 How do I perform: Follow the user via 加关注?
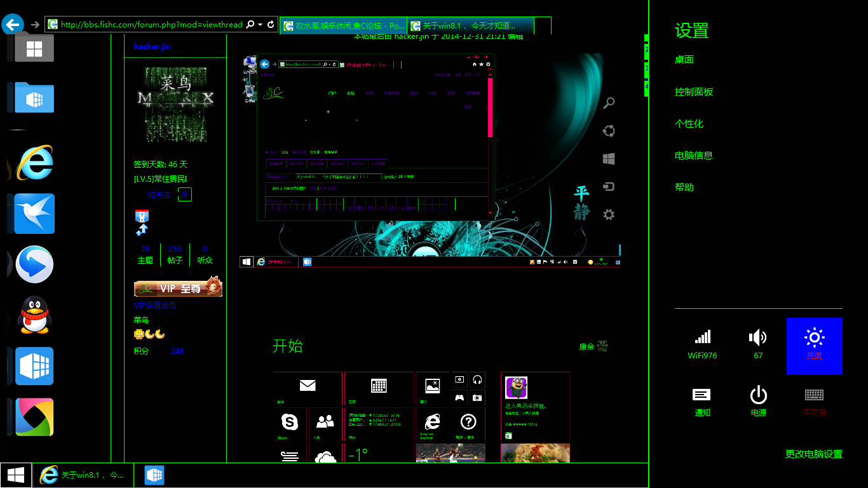159,194
